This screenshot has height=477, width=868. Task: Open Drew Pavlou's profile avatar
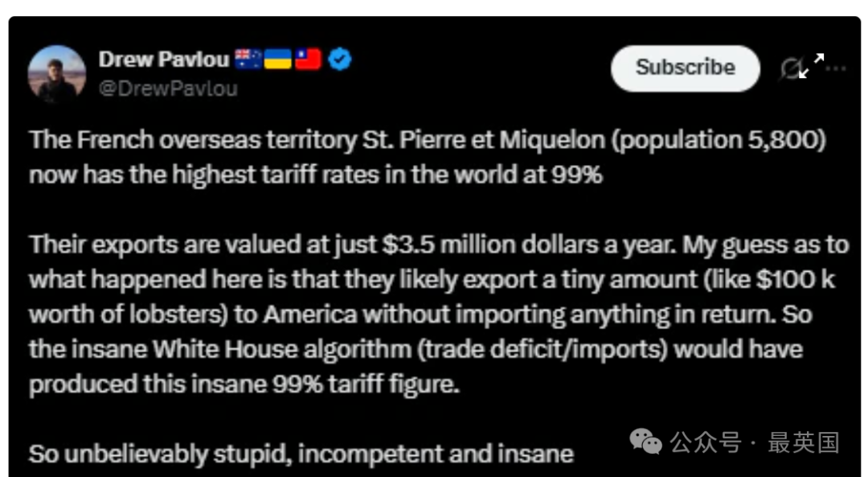(x=57, y=74)
